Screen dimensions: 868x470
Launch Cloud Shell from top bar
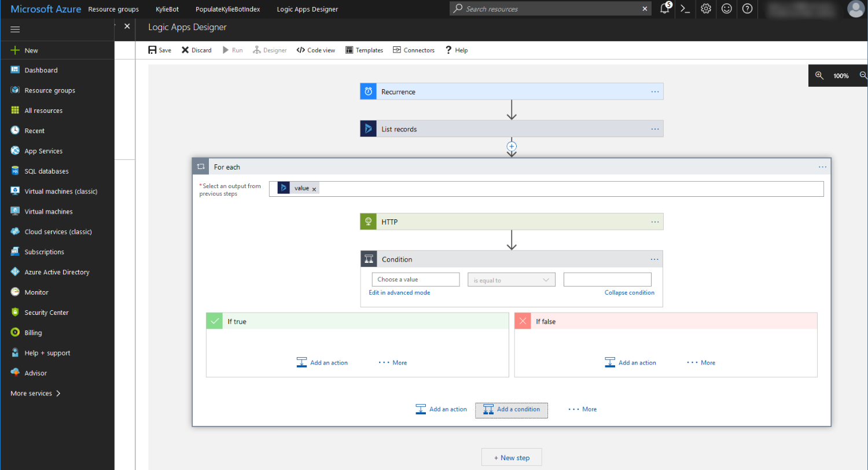[685, 9]
